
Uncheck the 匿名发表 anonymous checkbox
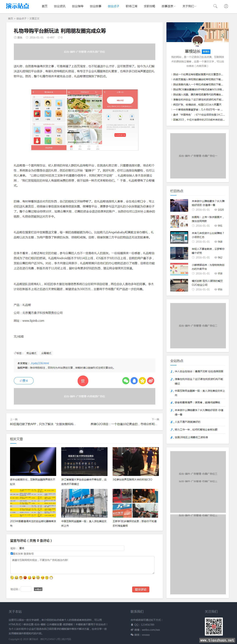click(x=12, y=553)
